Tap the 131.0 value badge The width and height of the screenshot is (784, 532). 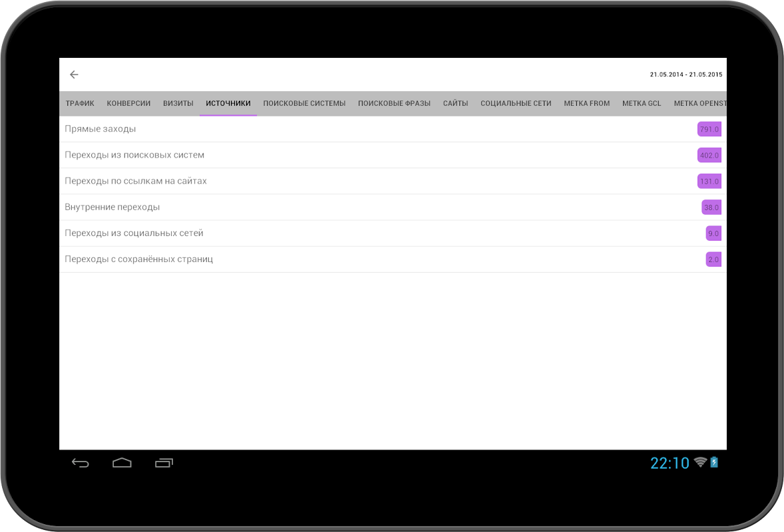coord(709,182)
